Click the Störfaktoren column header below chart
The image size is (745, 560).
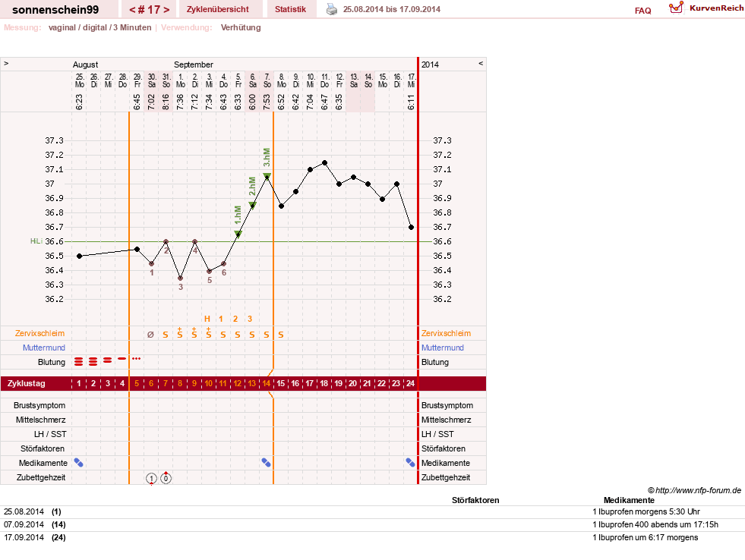pos(475,500)
